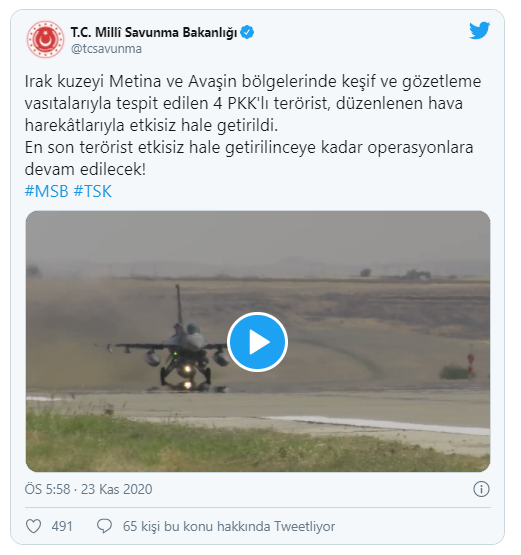This screenshot has height=555, width=521.
Task: Click the red marker post in the video
Action: tap(470, 363)
